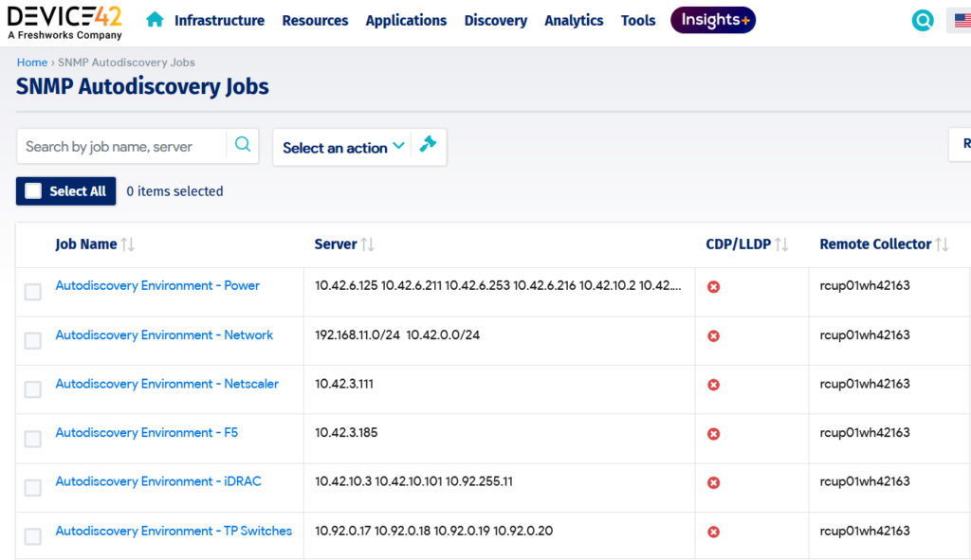The height and width of the screenshot is (560, 971).
Task: Click server cell 10.42.3.185
Action: coord(346,432)
